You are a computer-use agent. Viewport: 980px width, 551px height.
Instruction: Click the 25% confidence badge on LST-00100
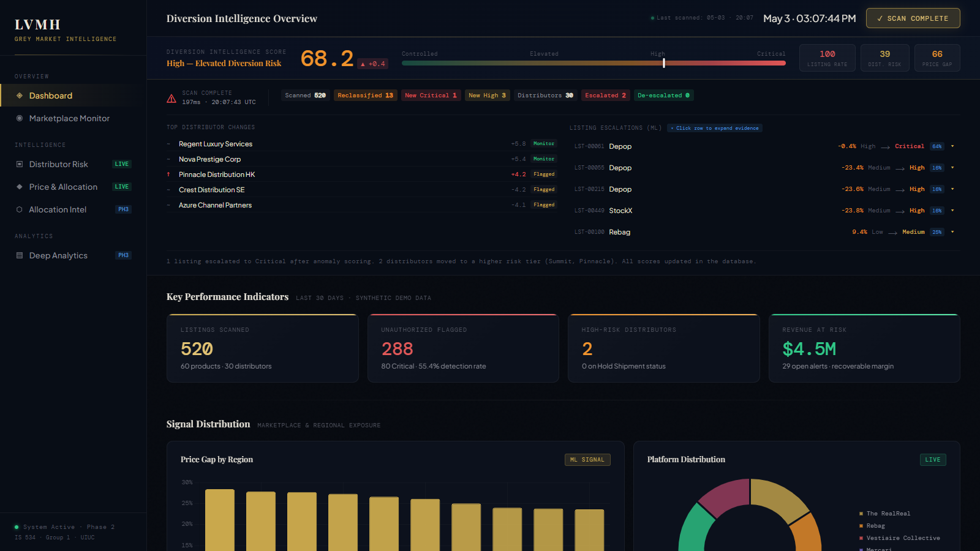[937, 232]
